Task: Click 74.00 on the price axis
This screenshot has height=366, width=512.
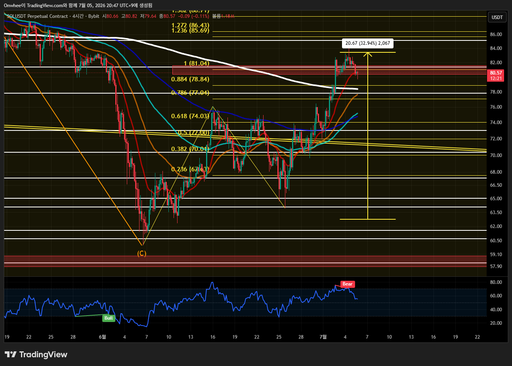Action: pos(496,122)
